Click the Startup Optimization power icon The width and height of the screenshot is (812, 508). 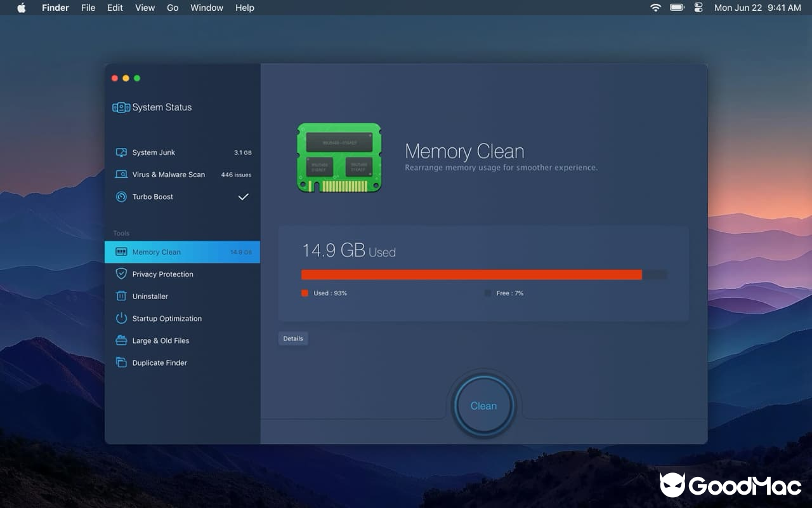click(x=121, y=318)
